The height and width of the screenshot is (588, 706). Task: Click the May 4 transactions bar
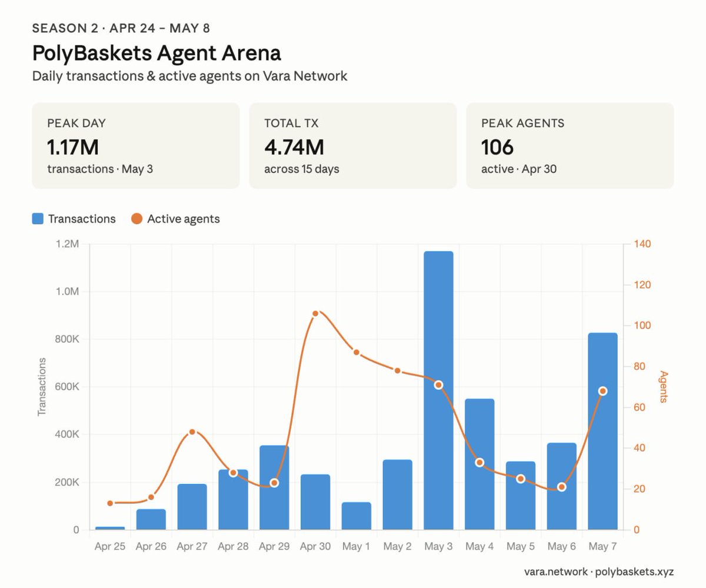tap(479, 464)
